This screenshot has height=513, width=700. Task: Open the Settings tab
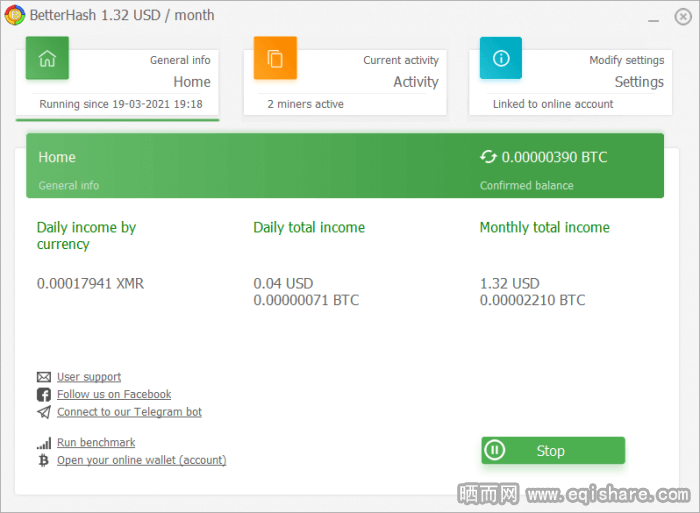click(638, 82)
